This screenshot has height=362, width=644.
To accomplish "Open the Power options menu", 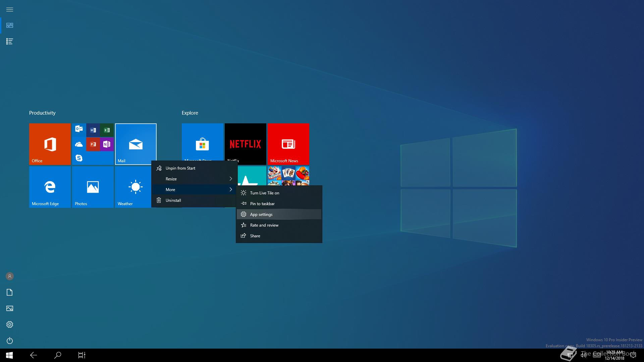I will 10,341.
